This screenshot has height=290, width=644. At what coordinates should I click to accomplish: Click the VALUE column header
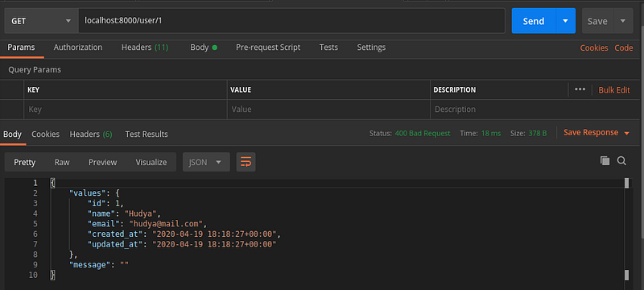241,89
